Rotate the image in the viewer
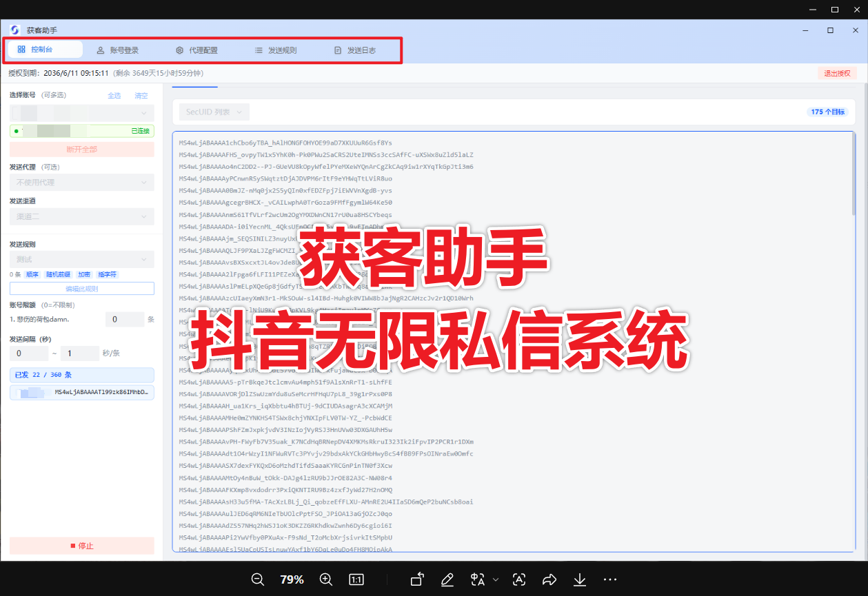Screen dimensions: 868x596 coord(417,579)
